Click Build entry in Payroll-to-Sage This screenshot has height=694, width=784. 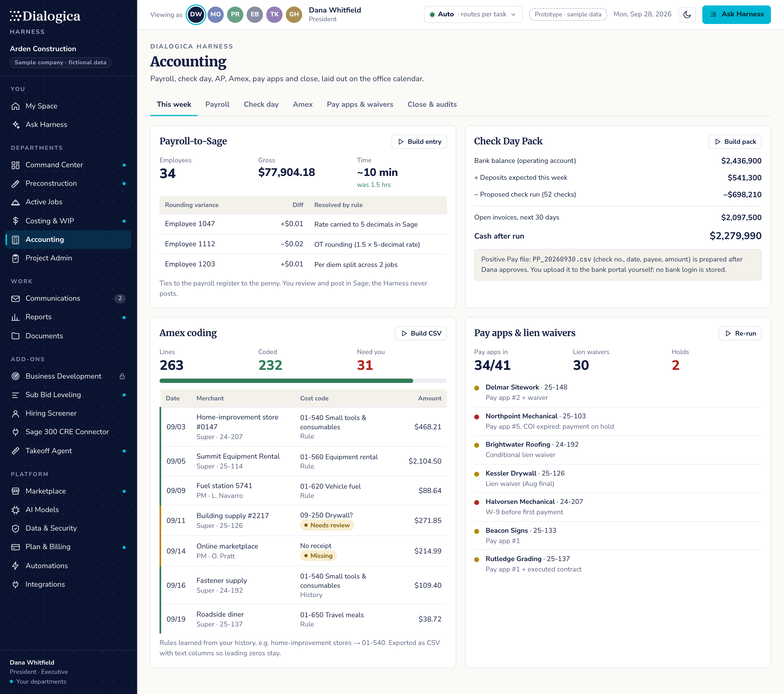419,142
